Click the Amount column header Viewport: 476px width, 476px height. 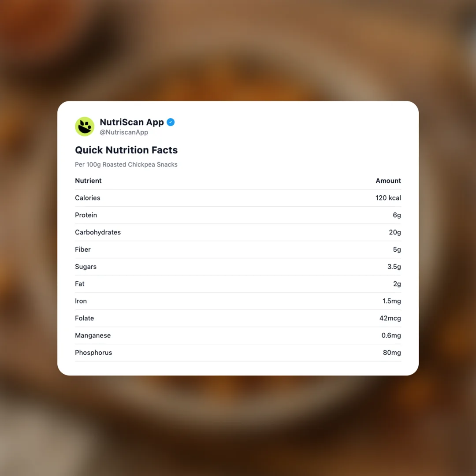point(388,181)
